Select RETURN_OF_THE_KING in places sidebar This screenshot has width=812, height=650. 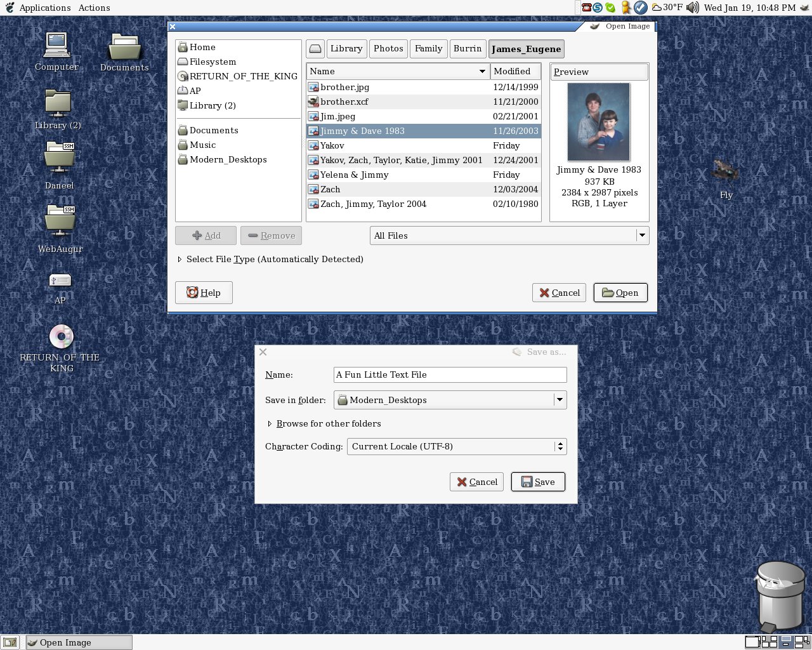(x=238, y=76)
